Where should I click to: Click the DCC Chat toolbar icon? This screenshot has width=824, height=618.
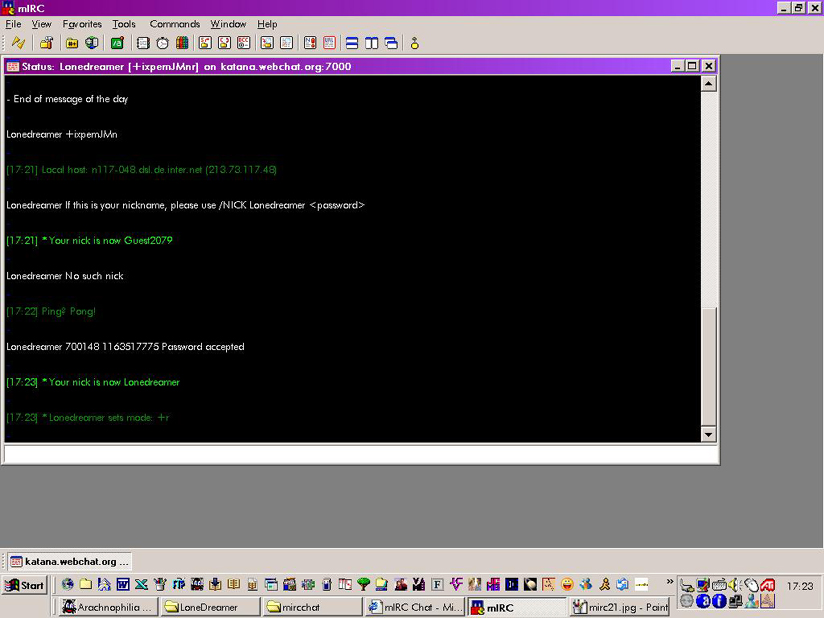pos(224,43)
